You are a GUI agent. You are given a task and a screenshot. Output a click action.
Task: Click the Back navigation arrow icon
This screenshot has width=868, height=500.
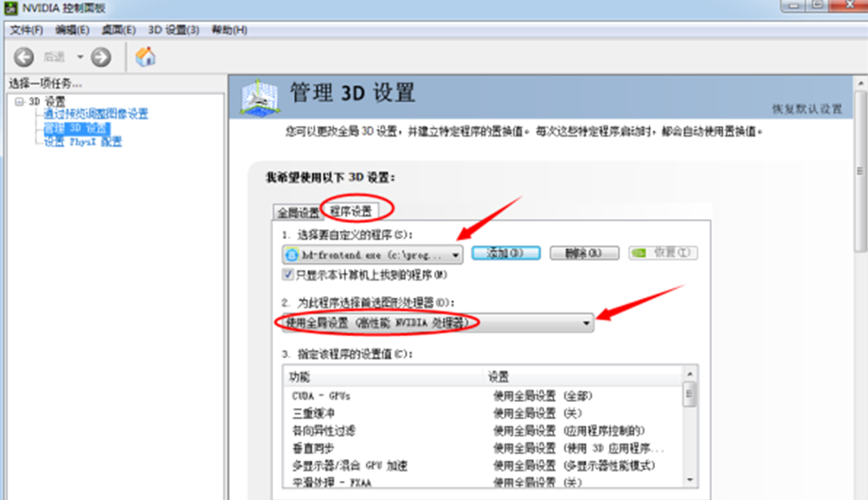pyautogui.click(x=24, y=56)
